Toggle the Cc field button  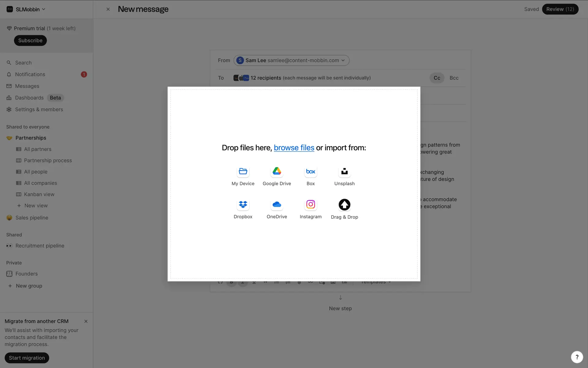tap(437, 78)
